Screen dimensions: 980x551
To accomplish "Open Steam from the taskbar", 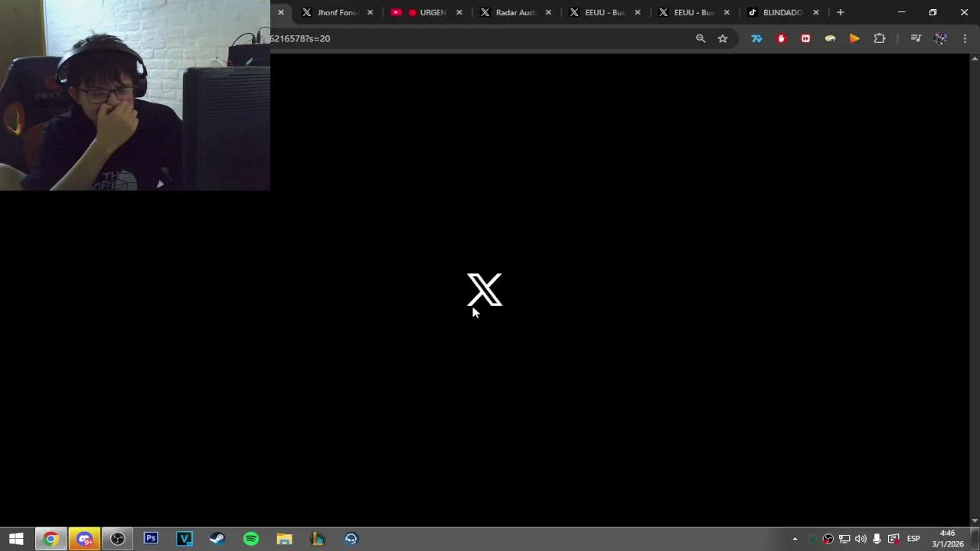I will click(x=217, y=539).
